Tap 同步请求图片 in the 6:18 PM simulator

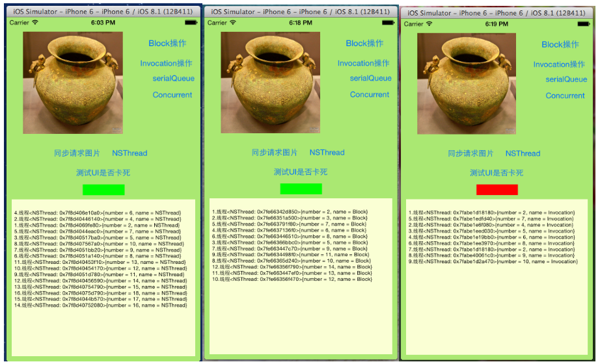pyautogui.click(x=275, y=152)
